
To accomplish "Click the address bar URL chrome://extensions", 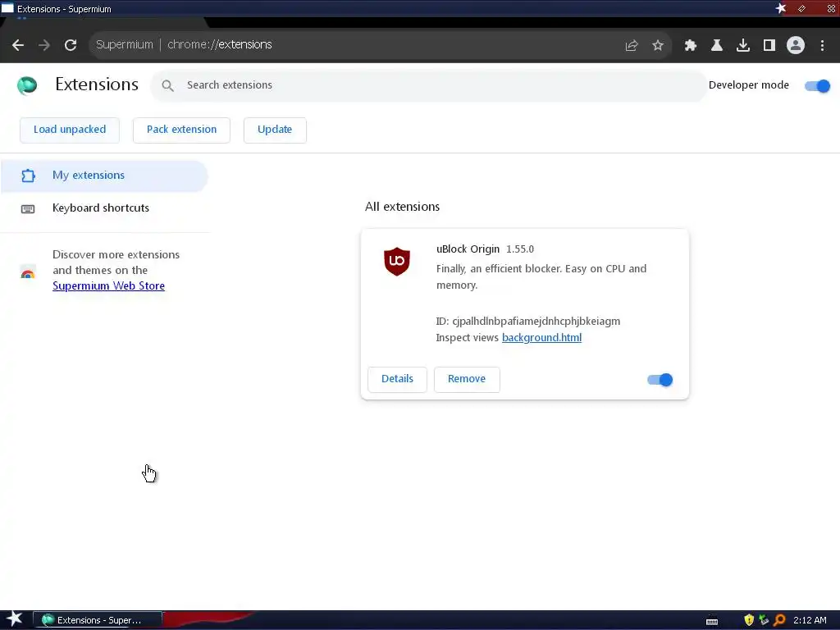I will pyautogui.click(x=220, y=44).
